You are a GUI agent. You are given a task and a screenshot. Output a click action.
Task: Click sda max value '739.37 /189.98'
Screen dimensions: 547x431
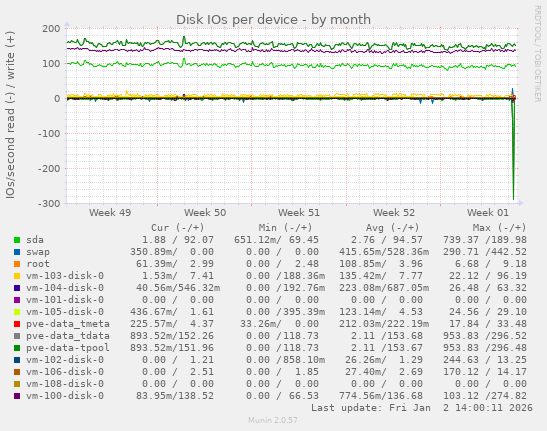pyautogui.click(x=485, y=240)
